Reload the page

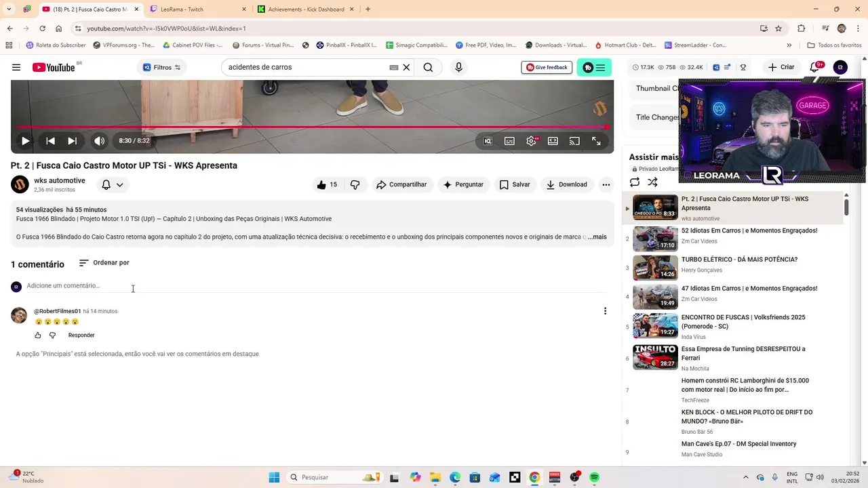point(42,28)
